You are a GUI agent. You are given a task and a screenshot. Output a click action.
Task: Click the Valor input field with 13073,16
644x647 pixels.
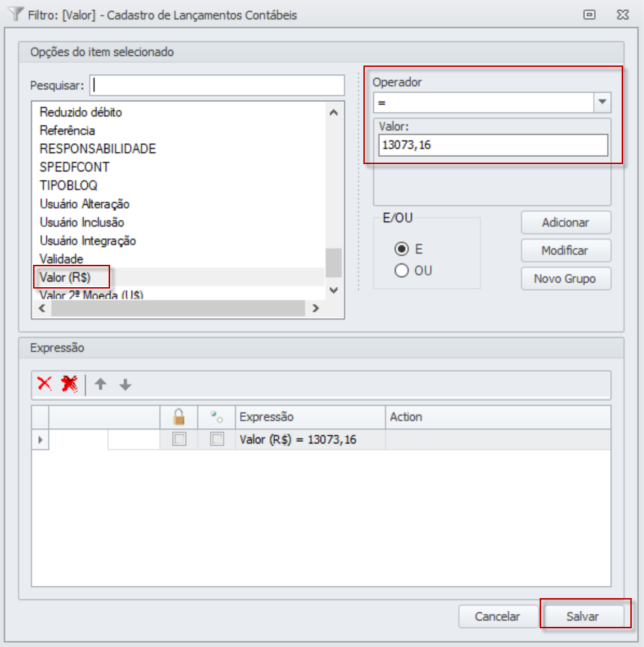(493, 145)
